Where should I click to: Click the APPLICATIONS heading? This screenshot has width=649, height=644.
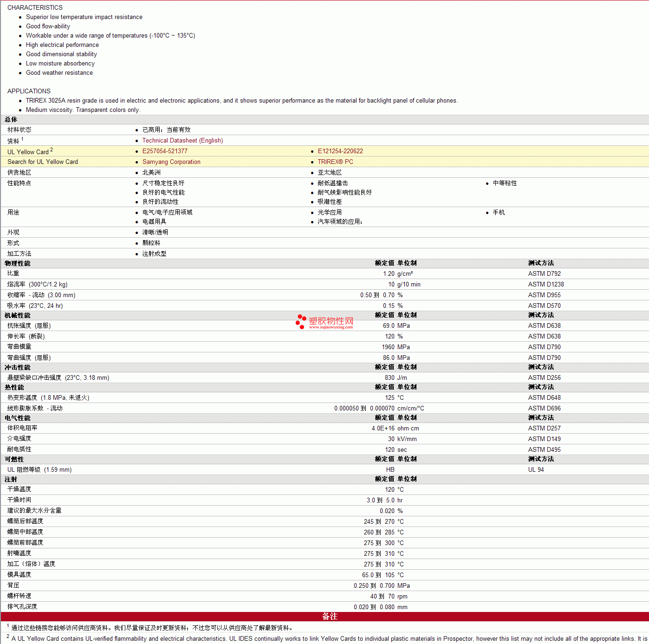(x=29, y=91)
